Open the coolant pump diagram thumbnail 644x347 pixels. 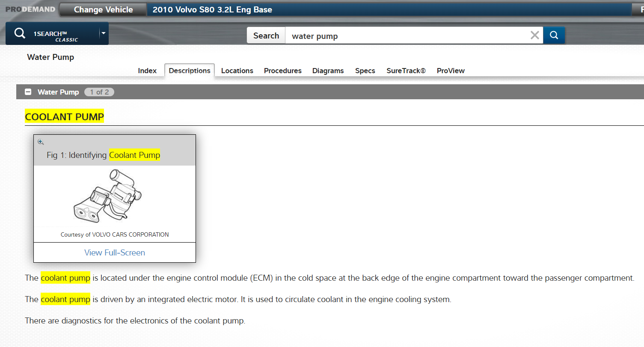click(x=108, y=196)
